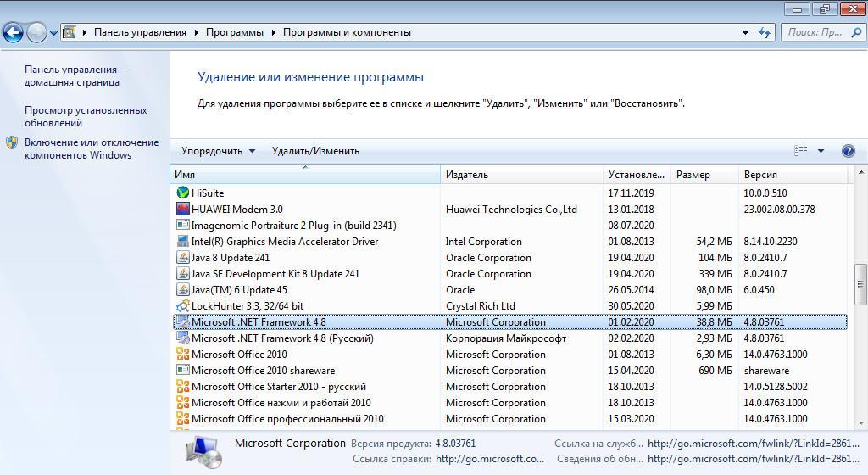Click Удалить/Изменить in the toolbar
This screenshot has width=868, height=475.
[x=315, y=151]
